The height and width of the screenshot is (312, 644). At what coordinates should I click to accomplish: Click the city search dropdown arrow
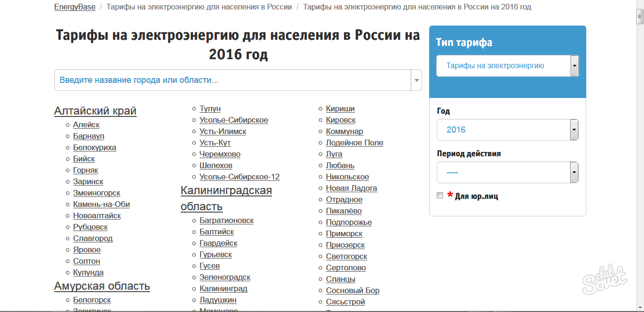(x=416, y=80)
